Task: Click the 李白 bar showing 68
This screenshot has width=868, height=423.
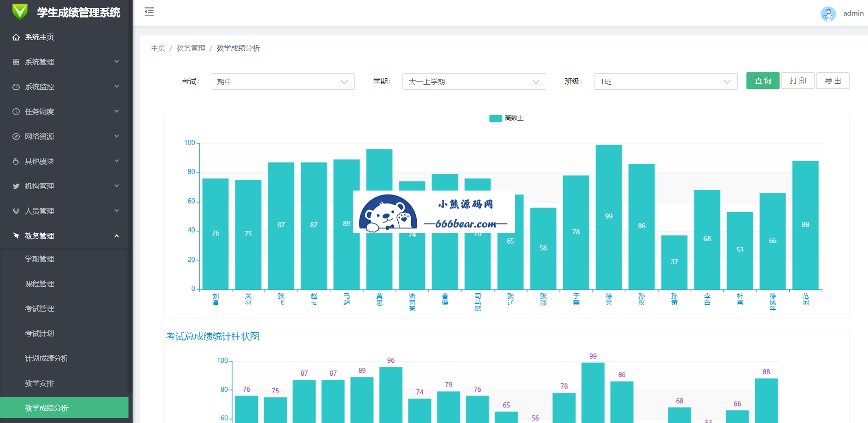Action: click(x=707, y=240)
